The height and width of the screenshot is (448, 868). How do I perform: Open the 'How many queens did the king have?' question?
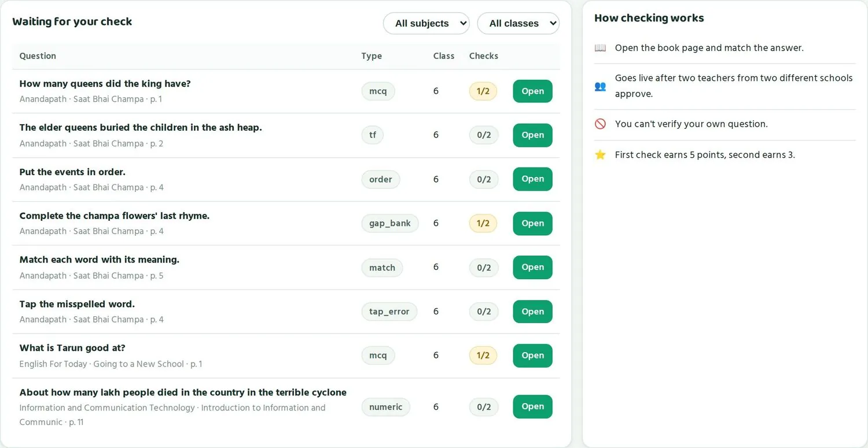click(x=532, y=91)
